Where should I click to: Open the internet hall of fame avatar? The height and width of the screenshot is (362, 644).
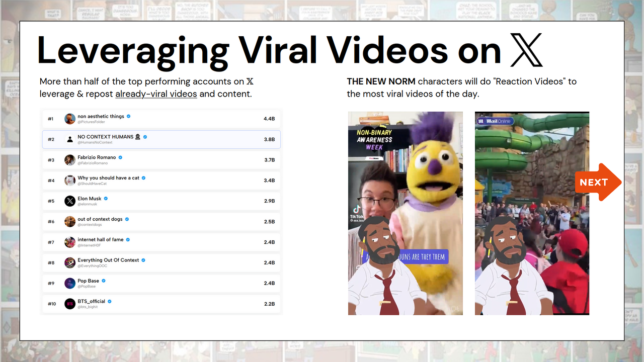(x=70, y=242)
